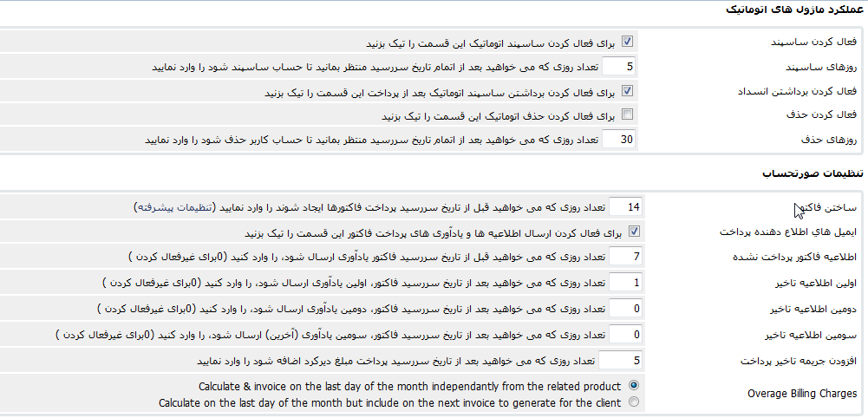Click the دومین اطلاعیه تاخیر input field
This screenshot has width=868, height=418.
(625, 309)
